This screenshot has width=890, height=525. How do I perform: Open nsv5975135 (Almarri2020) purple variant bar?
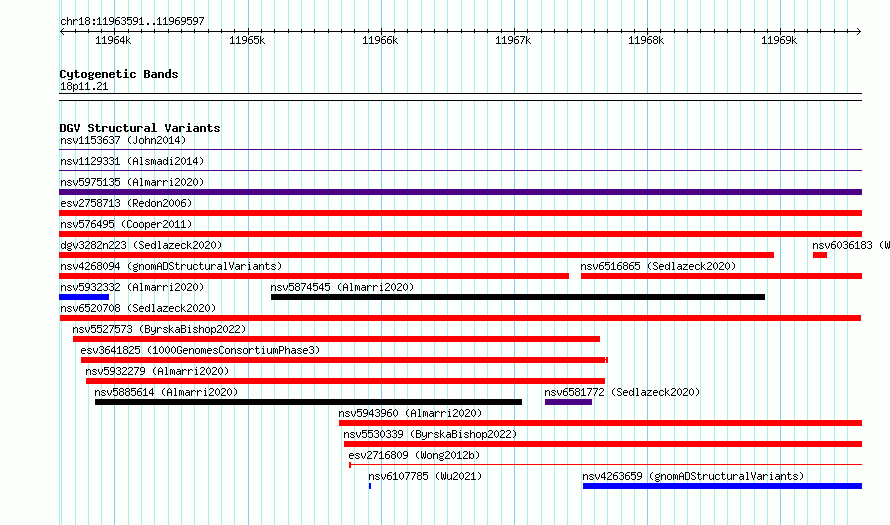point(460,192)
